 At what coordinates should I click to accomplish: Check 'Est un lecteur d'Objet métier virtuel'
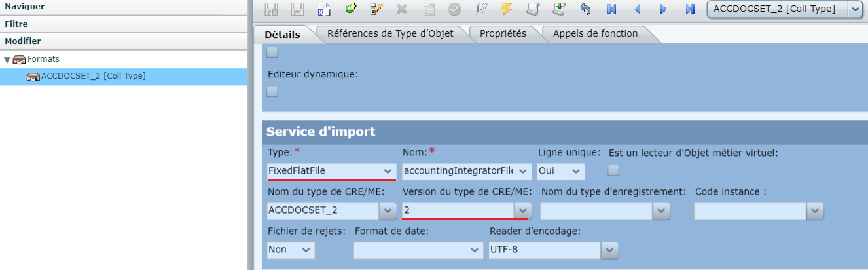(x=613, y=171)
